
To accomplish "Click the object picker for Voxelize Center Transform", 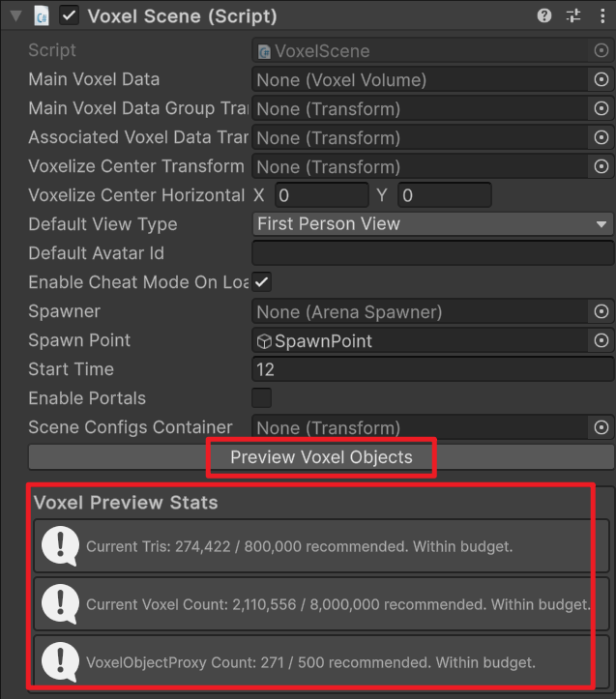I will (601, 166).
